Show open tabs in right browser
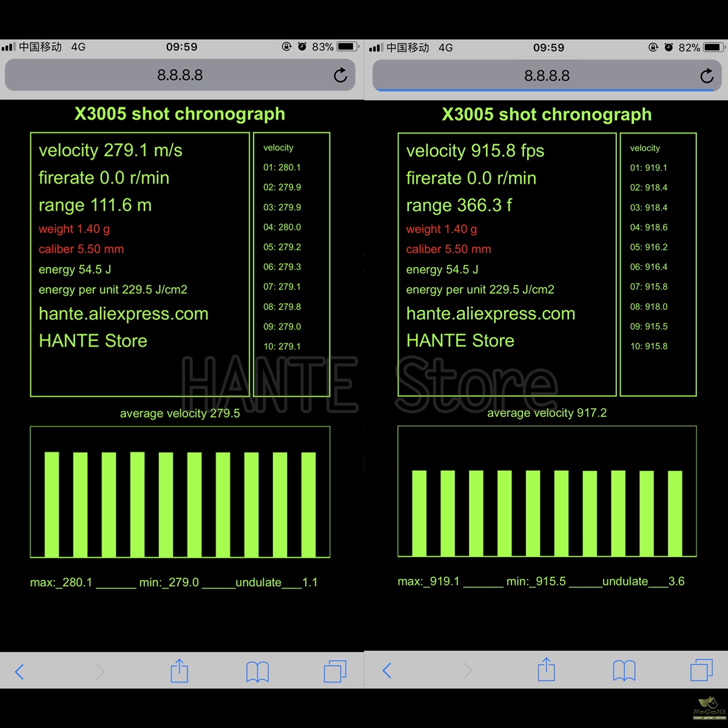The width and height of the screenshot is (728, 728). (x=702, y=670)
